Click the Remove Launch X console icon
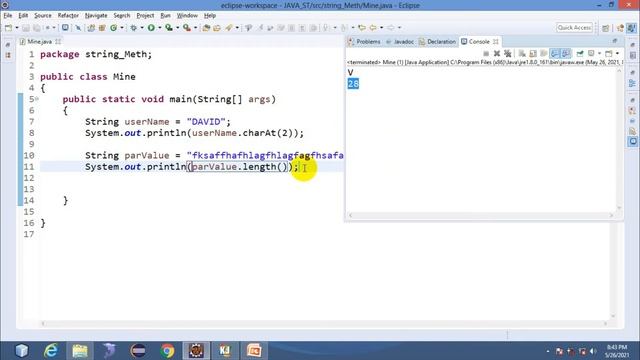The height and width of the screenshot is (360, 640). pos(497,53)
